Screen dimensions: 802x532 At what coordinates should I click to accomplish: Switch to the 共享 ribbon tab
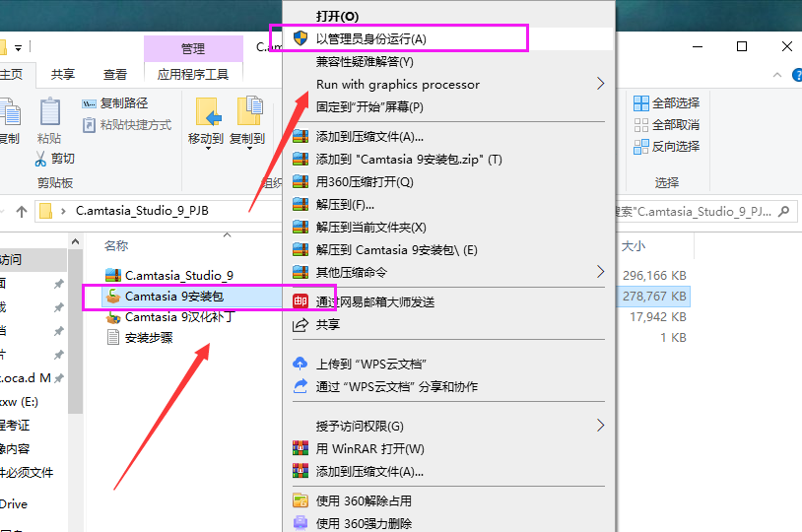tap(63, 75)
